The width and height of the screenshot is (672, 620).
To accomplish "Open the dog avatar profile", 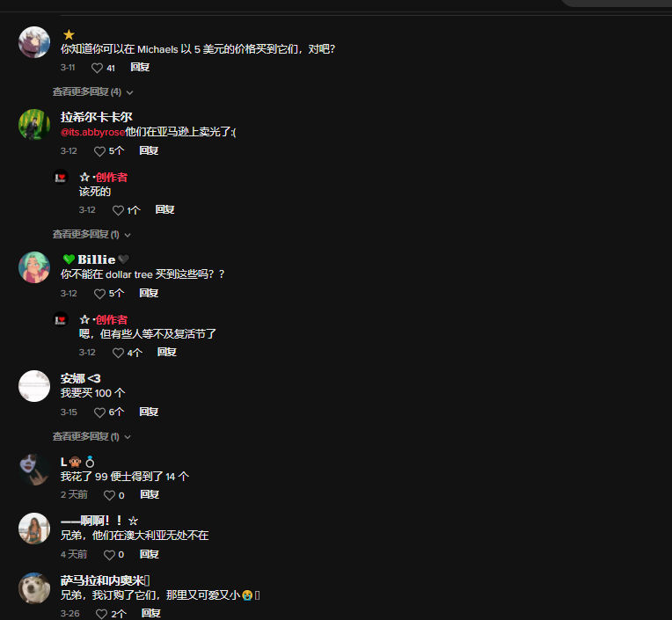I will click(x=34, y=588).
